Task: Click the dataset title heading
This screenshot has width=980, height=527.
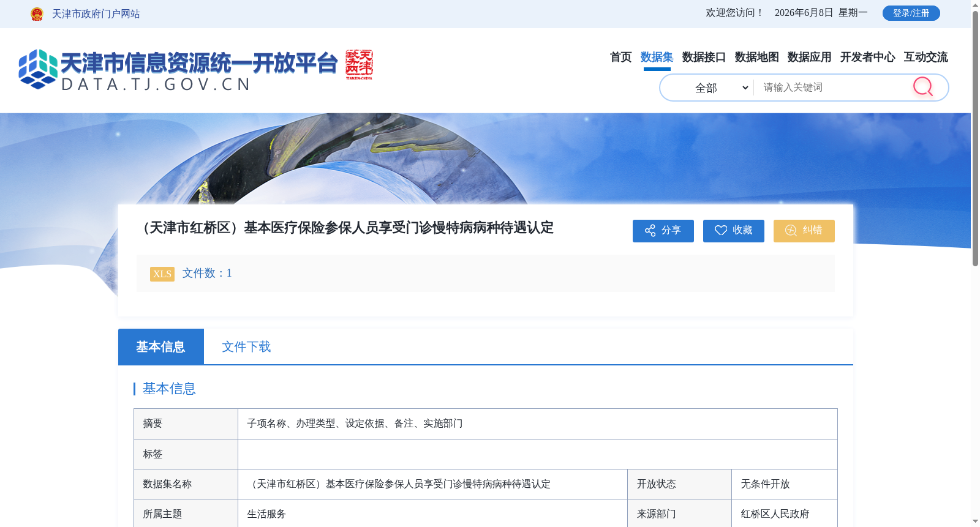Action: pyautogui.click(x=345, y=228)
